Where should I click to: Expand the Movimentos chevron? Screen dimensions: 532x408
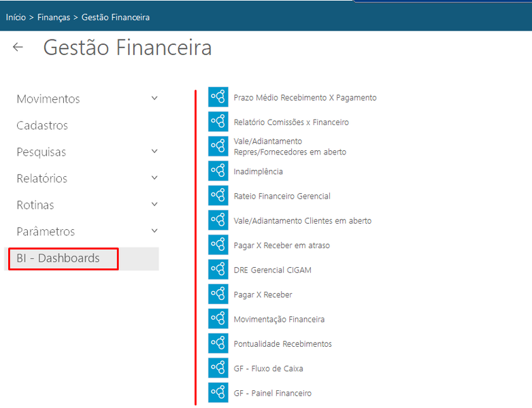pyautogui.click(x=154, y=99)
